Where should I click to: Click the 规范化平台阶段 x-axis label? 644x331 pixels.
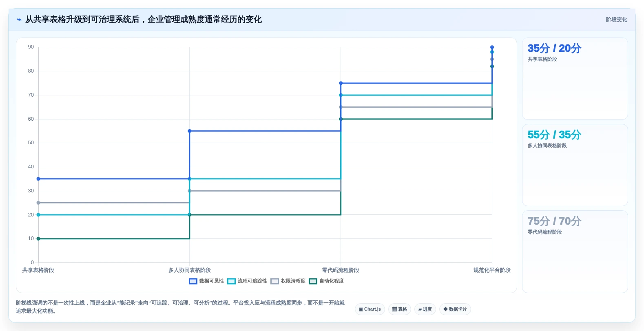(x=492, y=270)
